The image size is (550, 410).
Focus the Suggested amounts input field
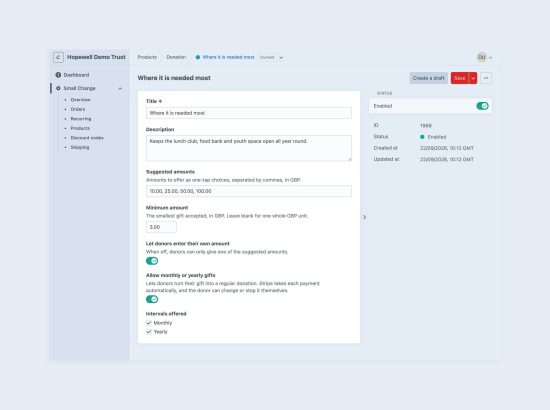tap(249, 191)
